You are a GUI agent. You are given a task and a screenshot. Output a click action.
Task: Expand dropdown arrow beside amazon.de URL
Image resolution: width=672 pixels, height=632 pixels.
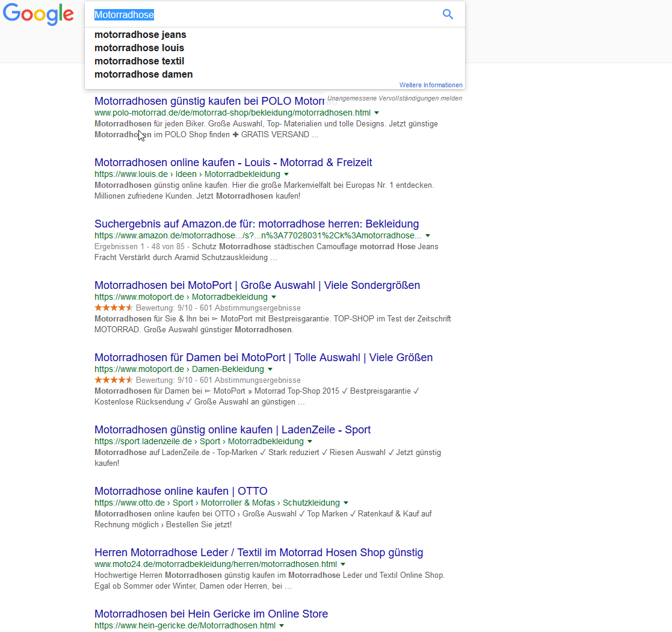428,235
